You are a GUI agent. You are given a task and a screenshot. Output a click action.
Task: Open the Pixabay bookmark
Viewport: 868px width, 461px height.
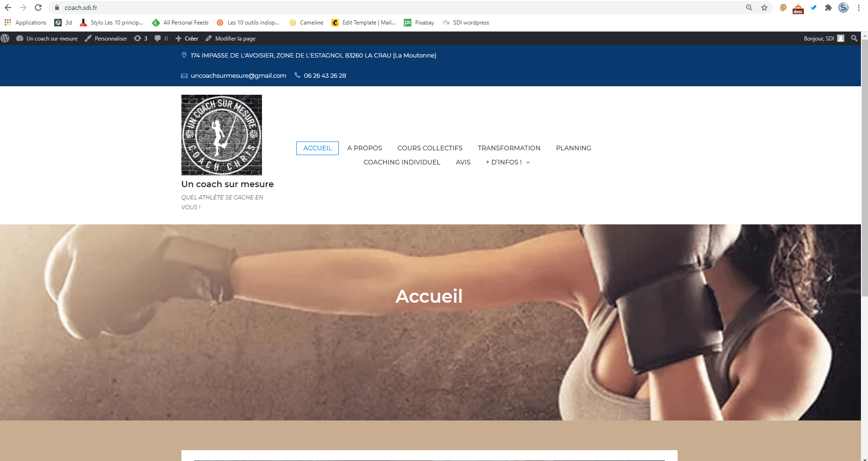click(x=419, y=23)
